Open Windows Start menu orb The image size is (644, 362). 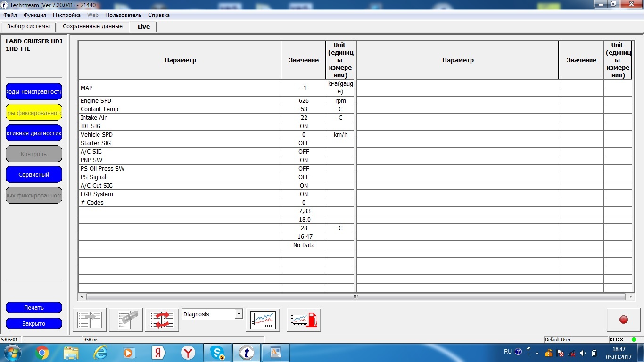[x=12, y=352]
